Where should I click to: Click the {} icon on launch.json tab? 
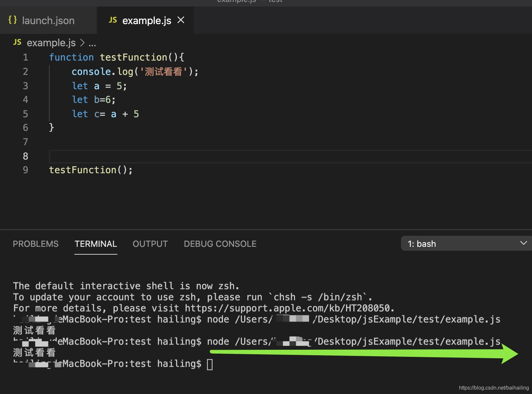pyautogui.click(x=12, y=20)
